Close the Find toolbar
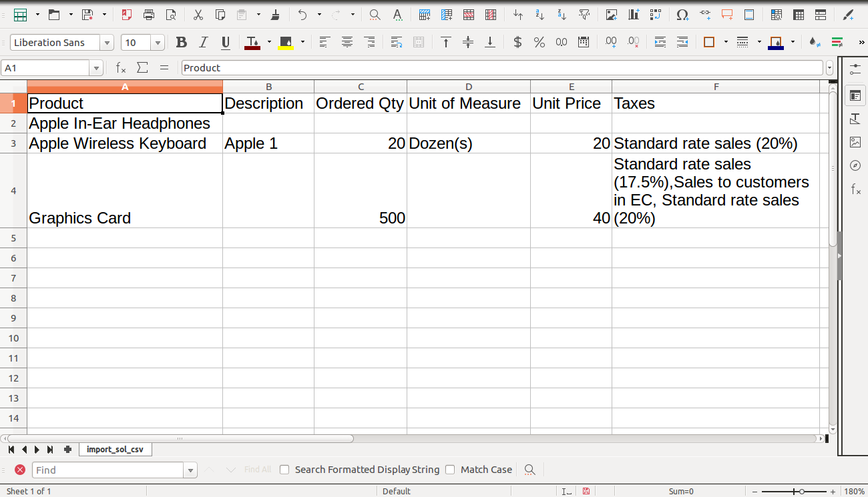The image size is (868, 497). (20, 470)
